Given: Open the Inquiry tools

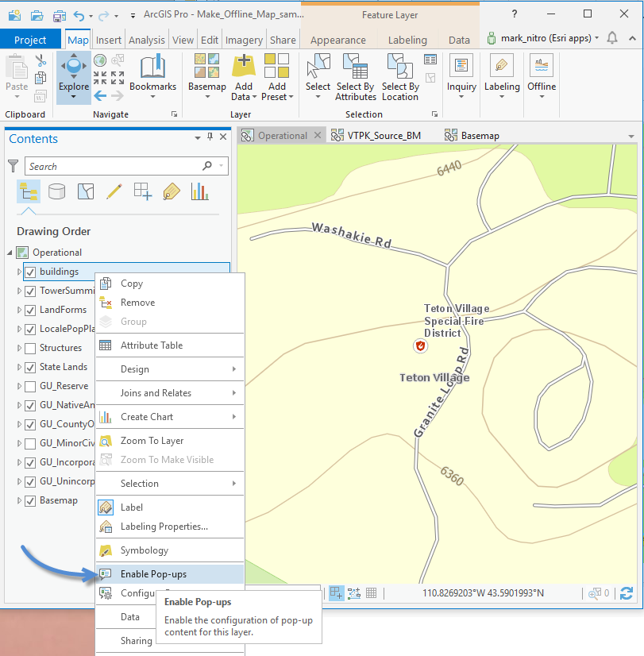Looking at the screenshot, I should tap(461, 77).
